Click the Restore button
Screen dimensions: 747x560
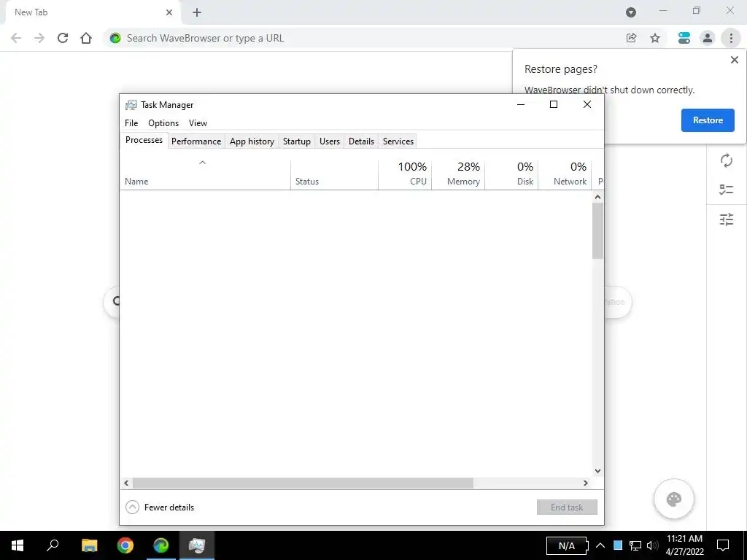coord(708,120)
